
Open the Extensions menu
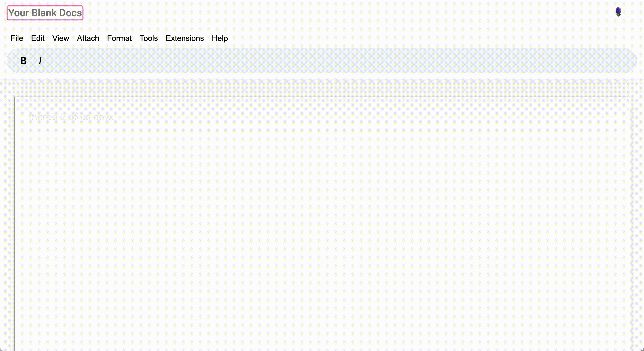coord(185,38)
